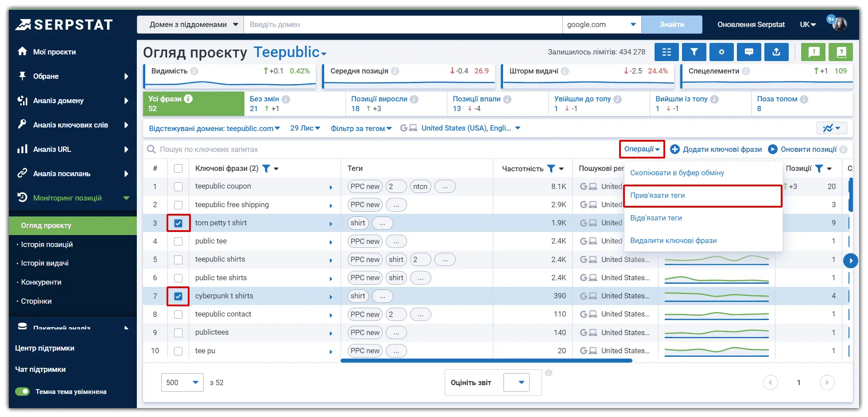This screenshot has width=868, height=417.
Task: Open the United States region dropdown
Action: point(461,128)
